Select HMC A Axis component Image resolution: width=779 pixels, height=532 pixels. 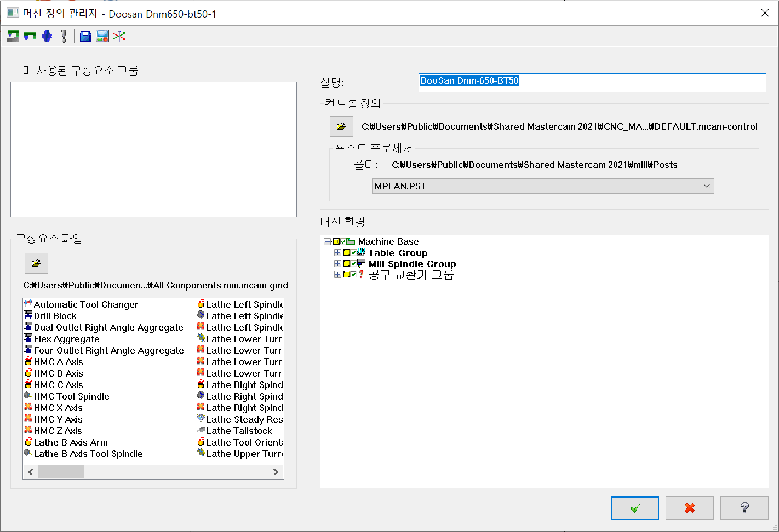tap(54, 362)
